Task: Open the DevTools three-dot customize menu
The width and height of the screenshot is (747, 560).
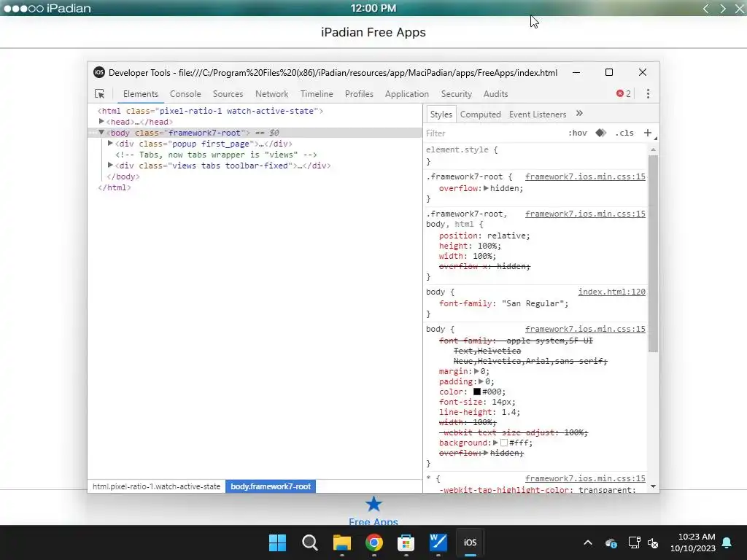Action: [648, 94]
